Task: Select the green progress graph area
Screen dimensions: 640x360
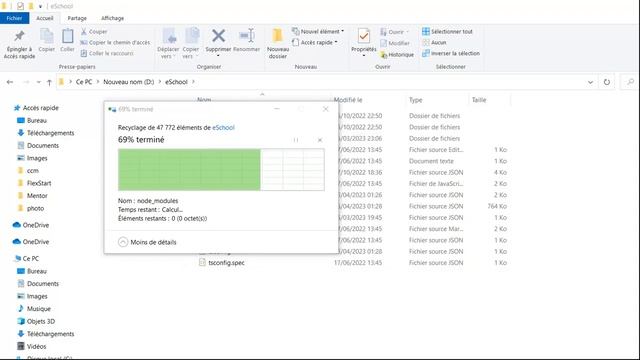Action: [x=189, y=170]
